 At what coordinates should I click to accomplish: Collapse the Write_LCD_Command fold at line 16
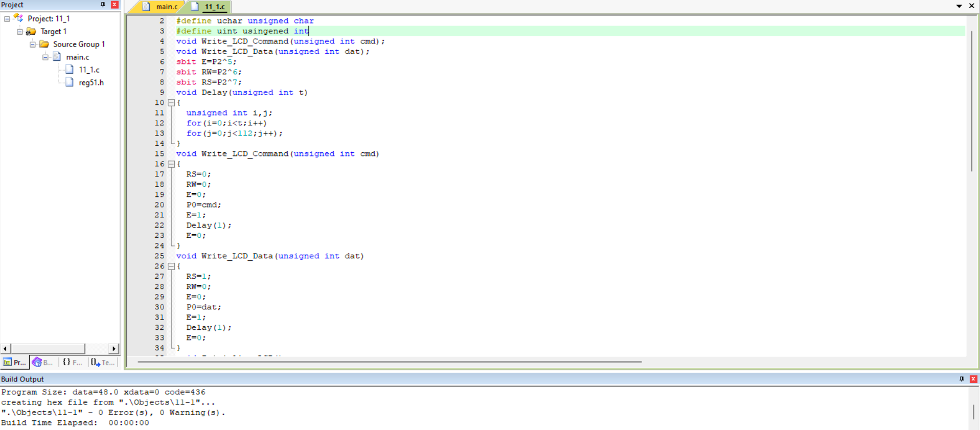pos(171,164)
